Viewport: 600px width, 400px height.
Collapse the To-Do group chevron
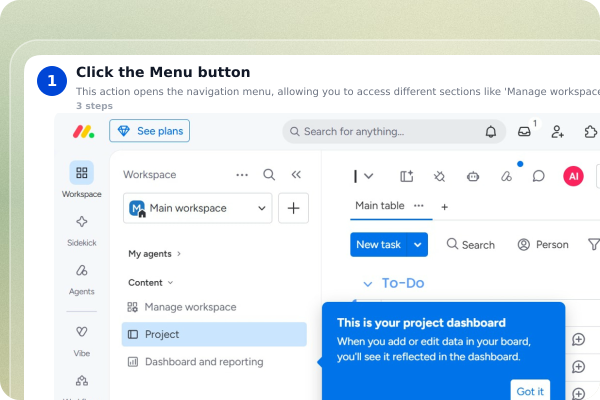[x=367, y=284]
